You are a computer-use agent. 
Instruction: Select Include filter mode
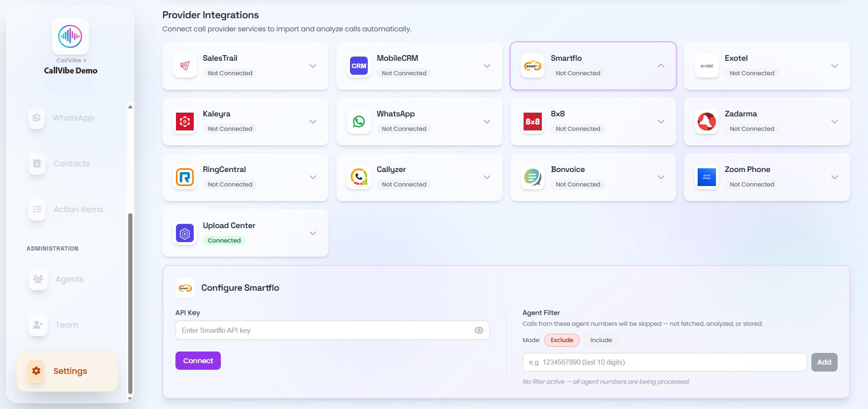coord(601,340)
